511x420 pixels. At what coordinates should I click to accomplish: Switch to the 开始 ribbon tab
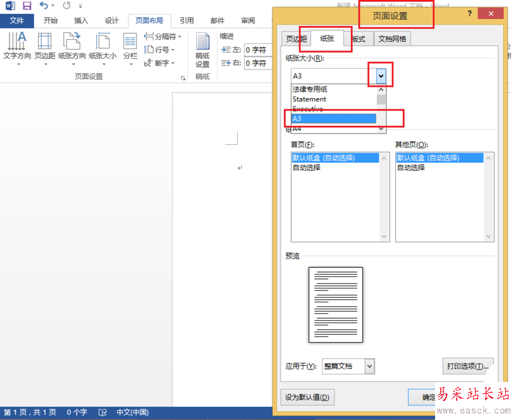point(51,20)
